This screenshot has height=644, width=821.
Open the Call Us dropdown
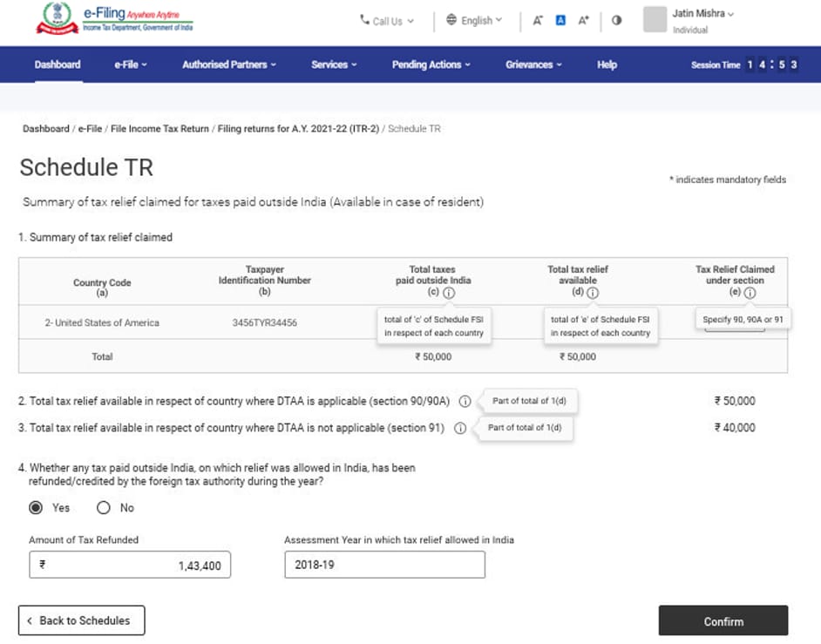point(388,21)
